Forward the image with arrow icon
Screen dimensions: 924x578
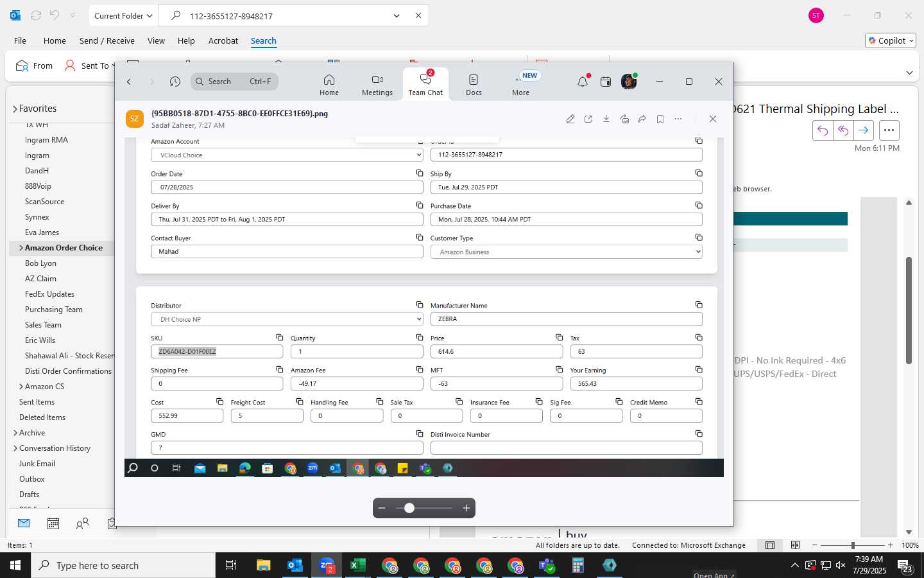(642, 119)
